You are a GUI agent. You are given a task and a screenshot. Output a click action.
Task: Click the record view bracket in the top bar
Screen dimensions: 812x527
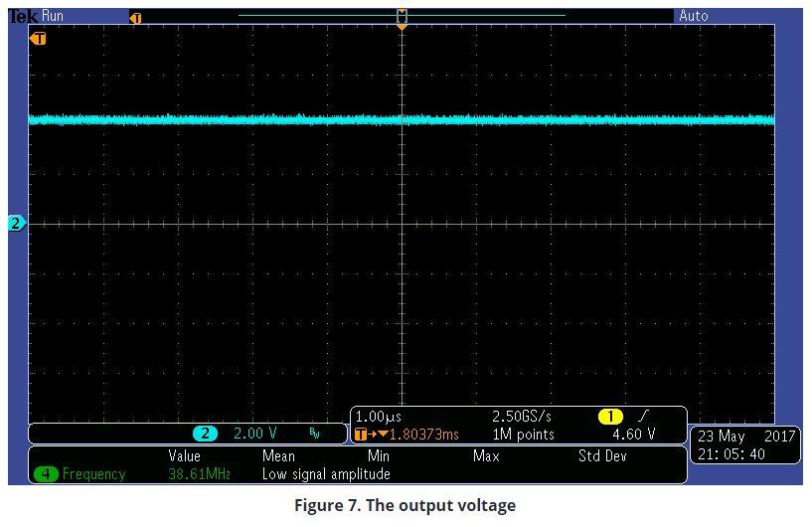click(x=402, y=16)
